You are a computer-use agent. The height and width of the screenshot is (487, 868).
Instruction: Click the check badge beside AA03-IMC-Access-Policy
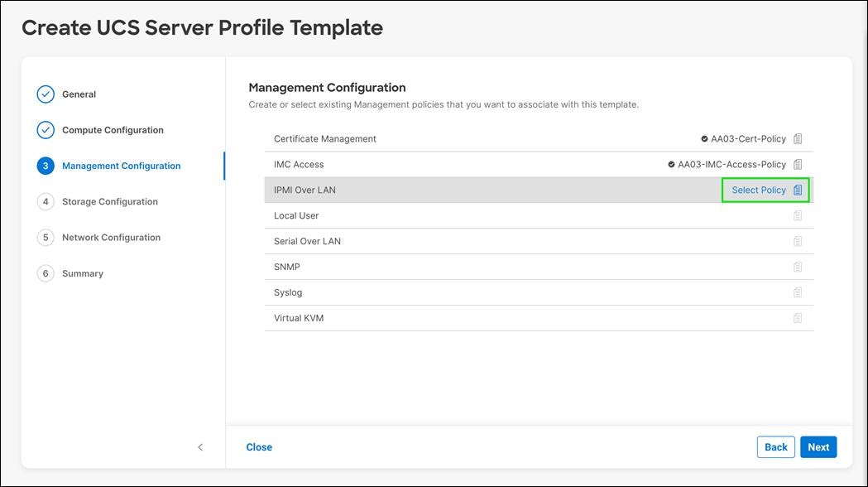pos(671,164)
